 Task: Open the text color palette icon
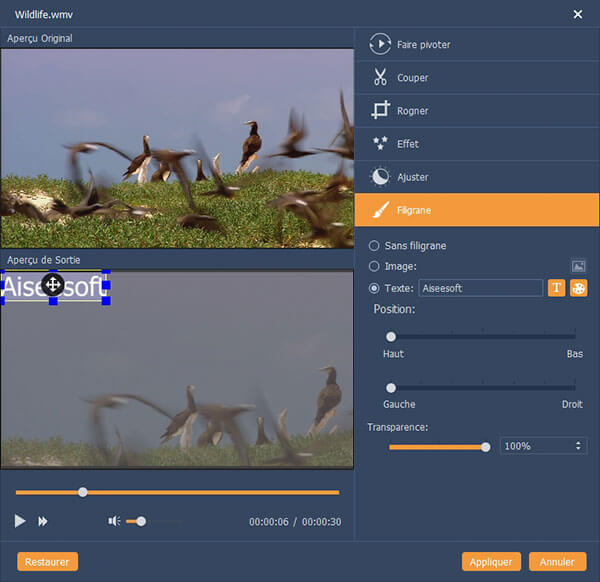click(x=578, y=288)
